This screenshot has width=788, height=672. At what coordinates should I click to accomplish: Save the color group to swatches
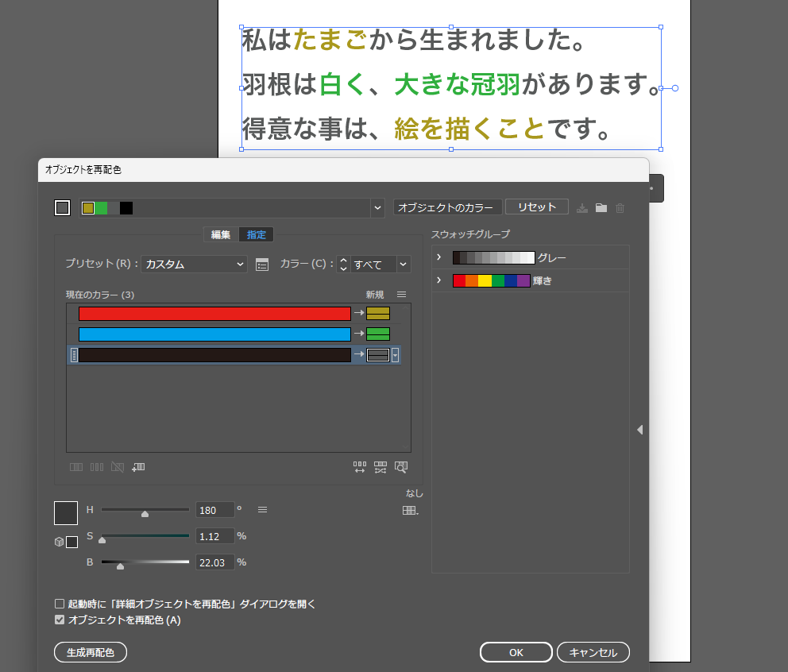[x=582, y=208]
